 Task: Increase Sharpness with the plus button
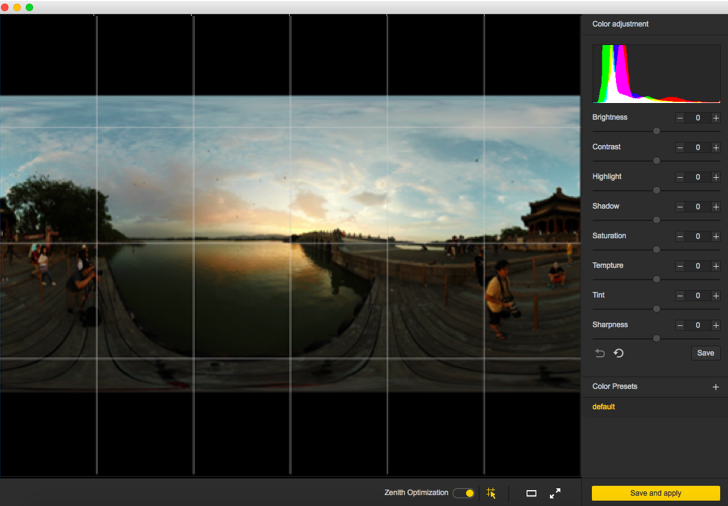pos(715,325)
